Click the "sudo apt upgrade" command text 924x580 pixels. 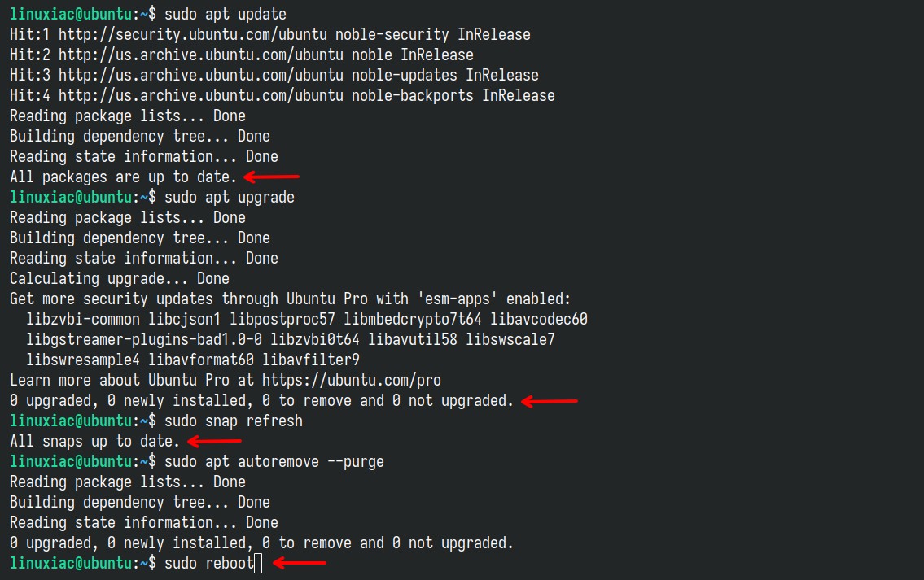pyautogui.click(x=229, y=197)
